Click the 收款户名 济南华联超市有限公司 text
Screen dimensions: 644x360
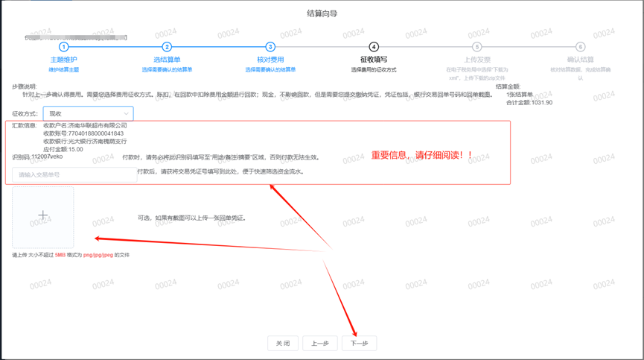(85, 125)
